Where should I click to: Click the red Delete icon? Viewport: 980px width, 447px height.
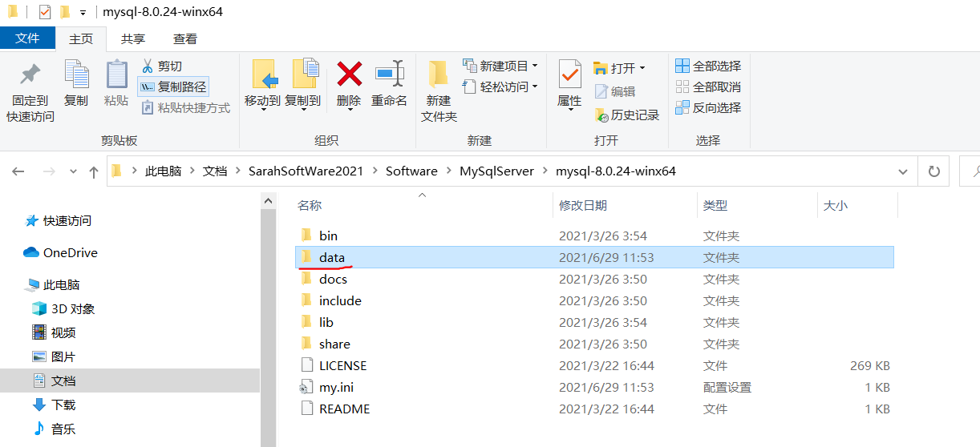click(349, 74)
